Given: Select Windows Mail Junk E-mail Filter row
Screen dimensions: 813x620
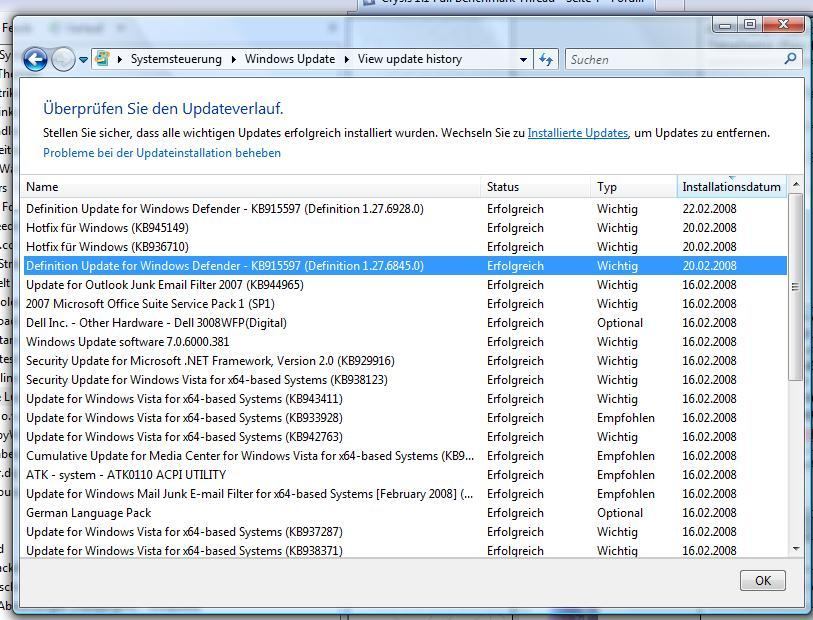Looking at the screenshot, I should click(x=405, y=494).
